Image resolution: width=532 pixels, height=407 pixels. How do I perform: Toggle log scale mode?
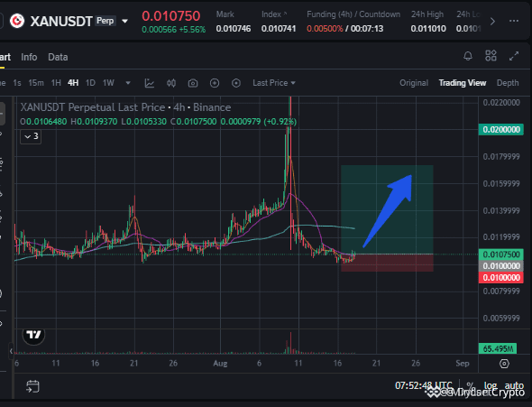(x=491, y=386)
